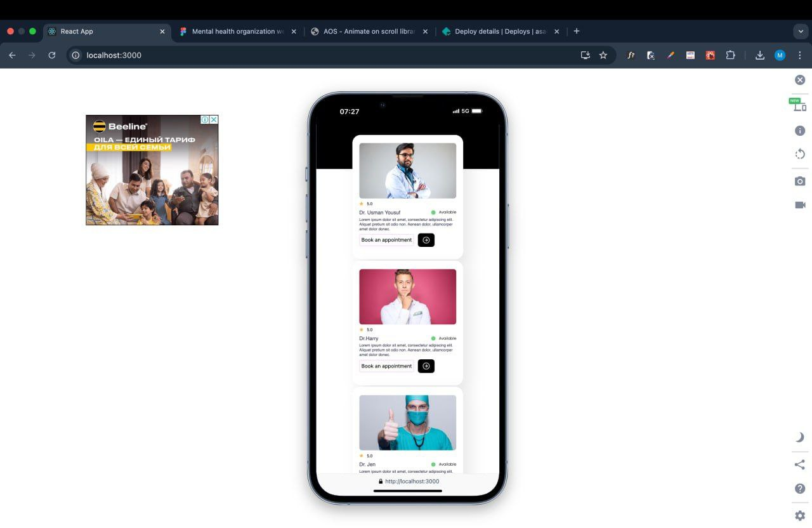This screenshot has height=528, width=812.
Task: Click the arrow button on Dr.Harry's card
Action: coord(426,366)
